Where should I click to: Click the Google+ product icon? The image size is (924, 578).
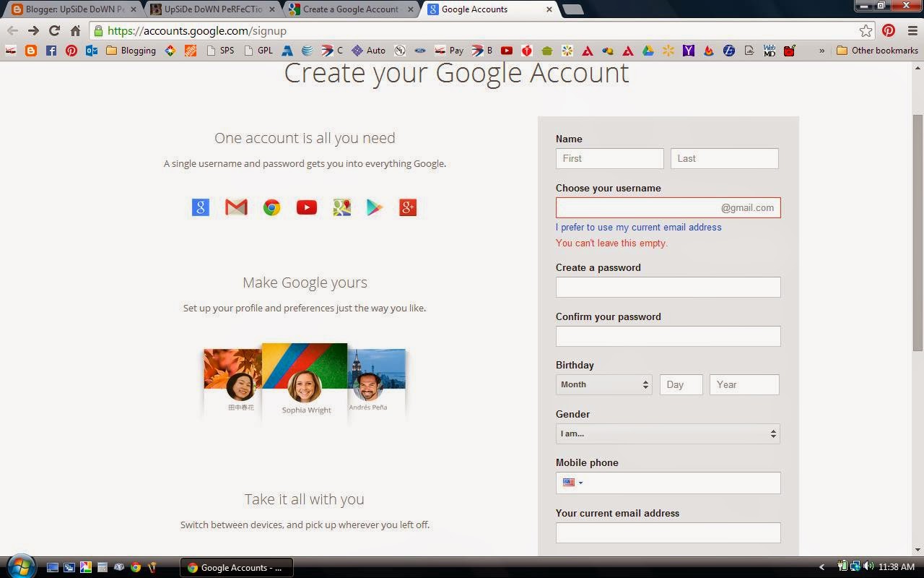pos(408,207)
